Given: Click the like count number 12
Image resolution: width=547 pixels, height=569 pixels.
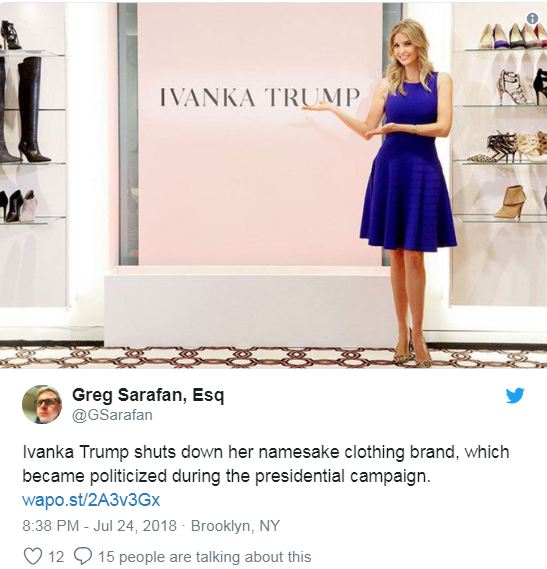Looking at the screenshot, I should click(56, 557).
